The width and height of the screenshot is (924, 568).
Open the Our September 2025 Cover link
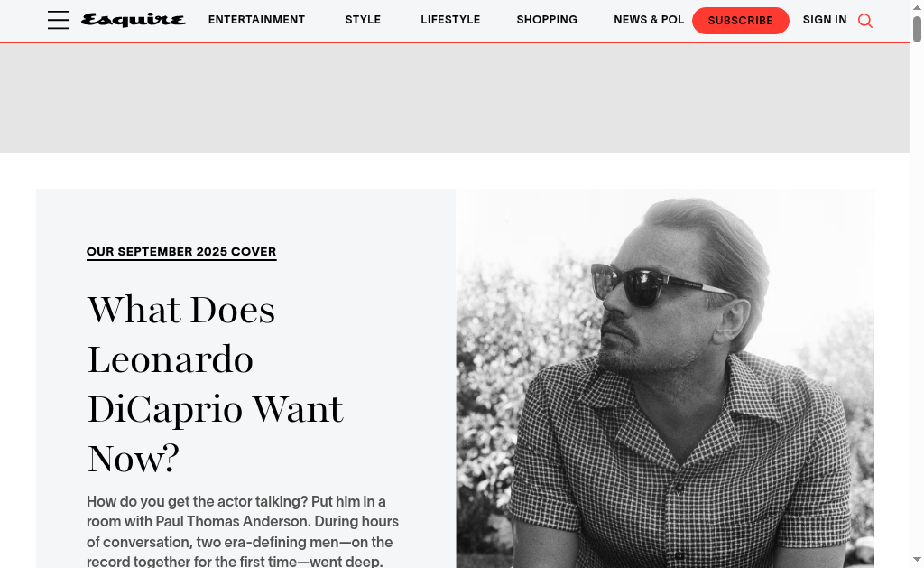(181, 252)
